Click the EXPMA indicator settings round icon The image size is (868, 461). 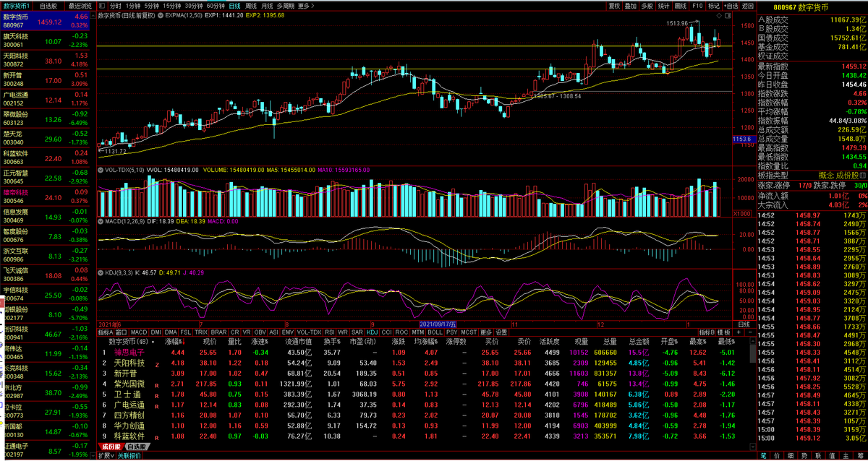click(x=159, y=14)
